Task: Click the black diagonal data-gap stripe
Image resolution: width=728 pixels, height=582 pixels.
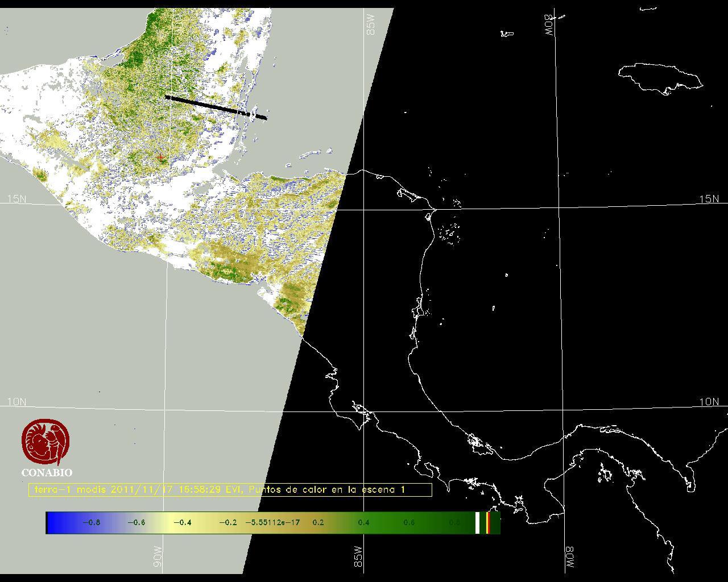Action: click(215, 107)
